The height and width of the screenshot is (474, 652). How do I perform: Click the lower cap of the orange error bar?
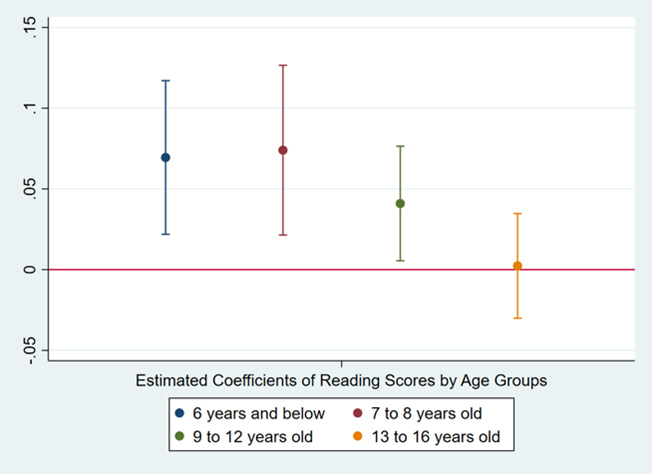coord(517,318)
